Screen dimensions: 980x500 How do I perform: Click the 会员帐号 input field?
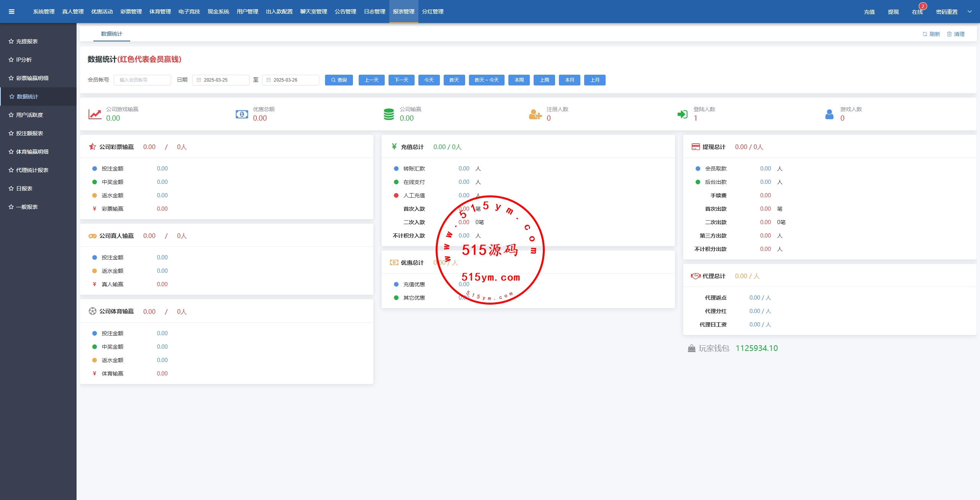(142, 80)
